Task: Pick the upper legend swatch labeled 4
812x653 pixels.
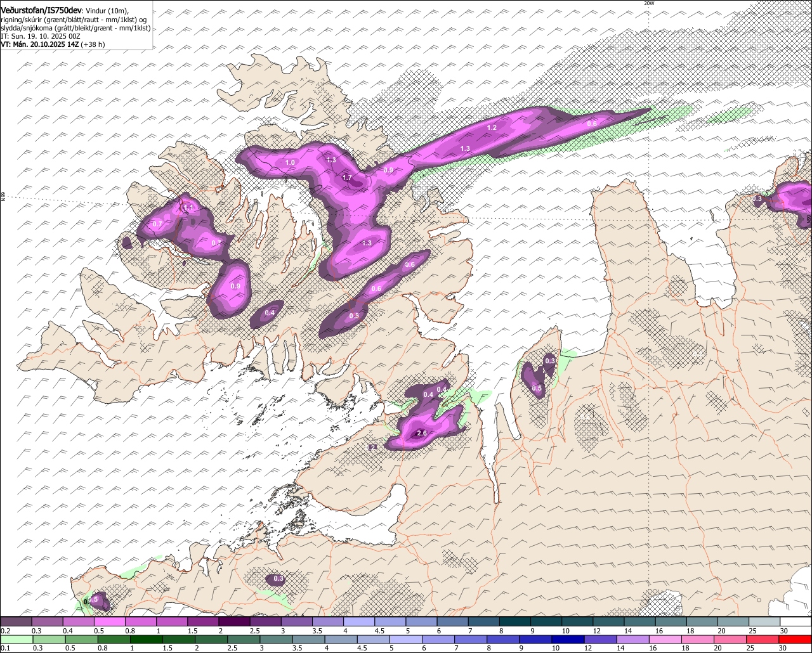Action: click(x=359, y=621)
